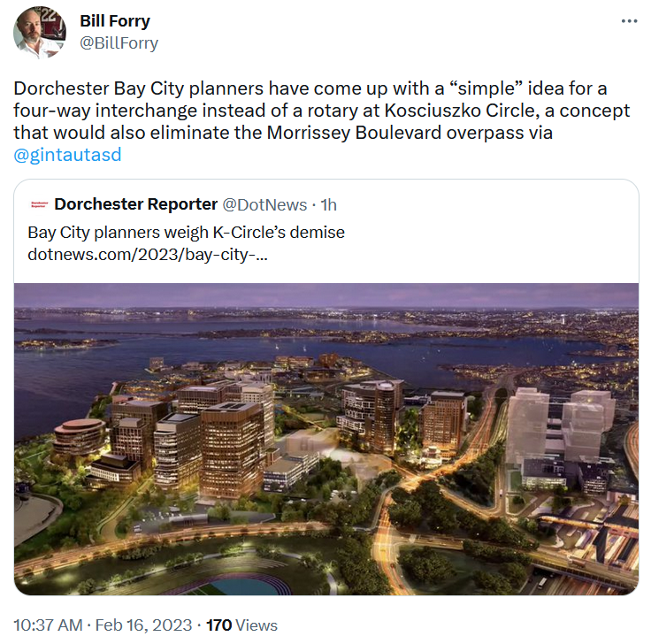Click the "Views" label at bottom
The height and width of the screenshot is (644, 651).
[257, 625]
